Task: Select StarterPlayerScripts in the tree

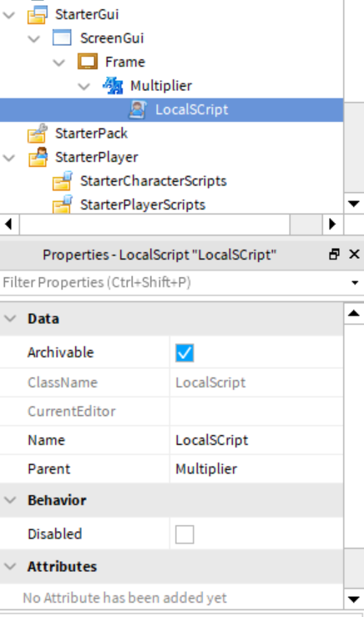Action: 143,205
